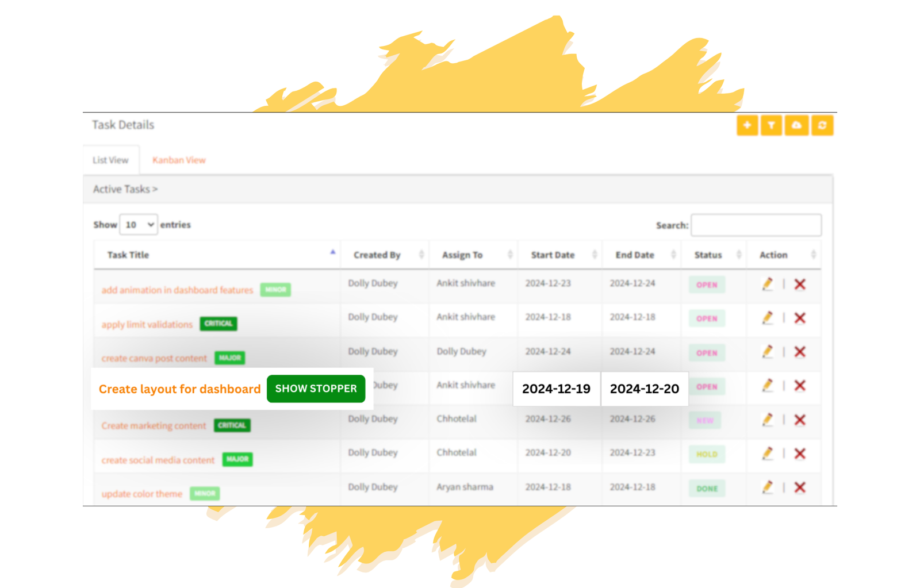
Task: Click the cloud download export button
Action: pos(796,125)
